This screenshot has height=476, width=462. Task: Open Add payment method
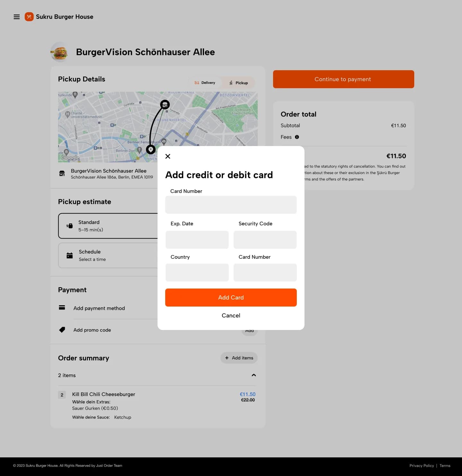[99, 308]
